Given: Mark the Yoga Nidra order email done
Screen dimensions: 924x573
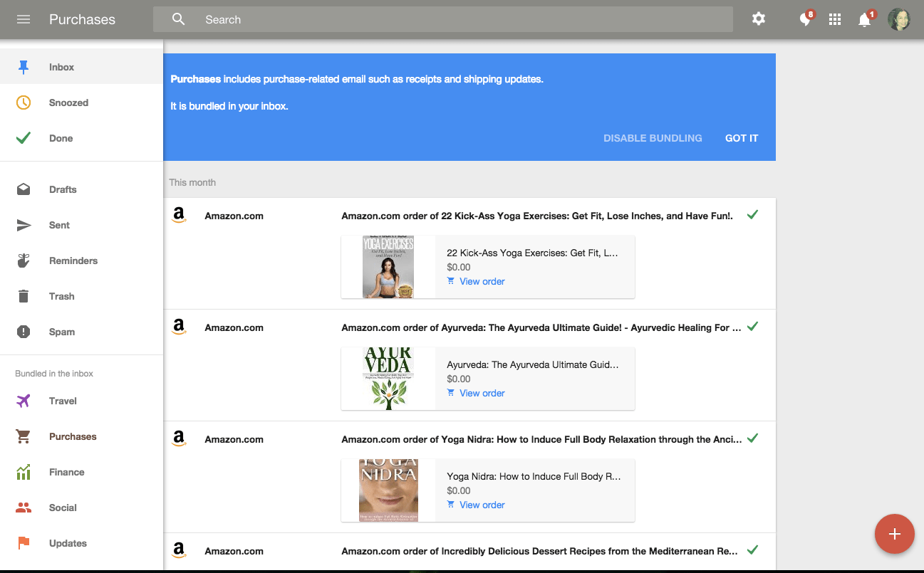Looking at the screenshot, I should [752, 438].
